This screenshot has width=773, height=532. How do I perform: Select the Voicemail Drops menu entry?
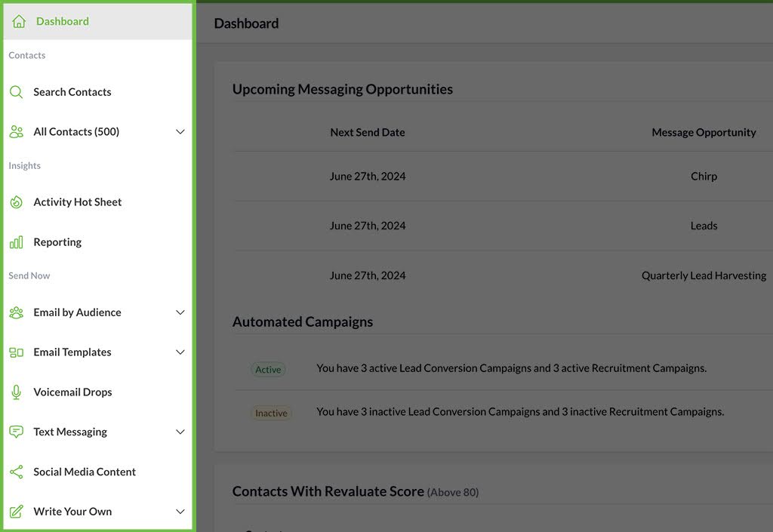pyautogui.click(x=72, y=392)
